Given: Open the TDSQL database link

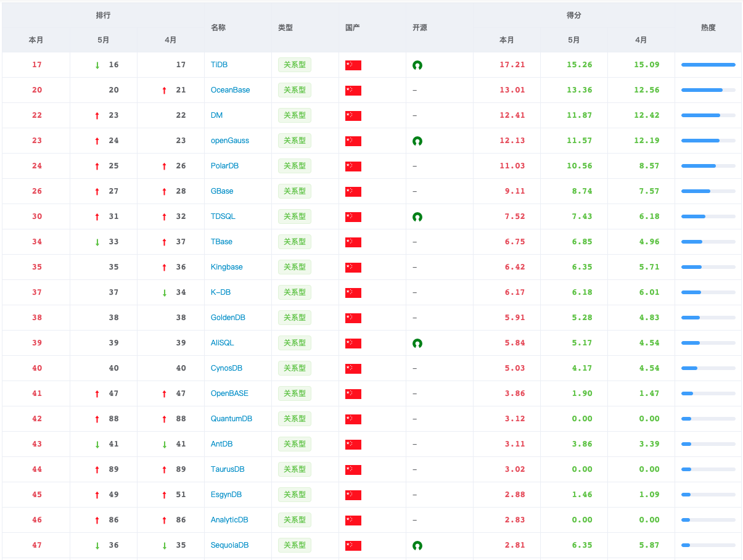Looking at the screenshot, I should (x=223, y=216).
